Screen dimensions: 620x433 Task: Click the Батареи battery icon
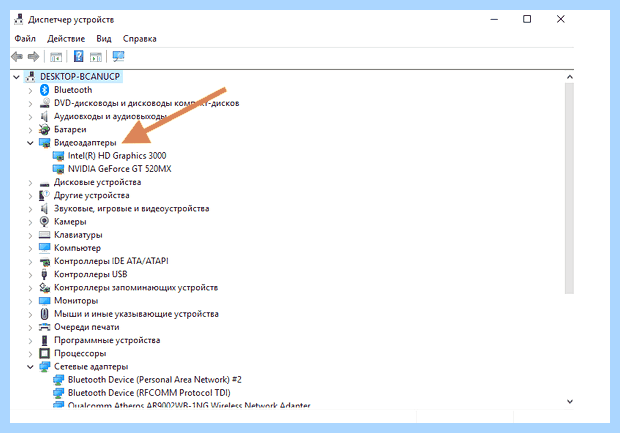pos(44,129)
